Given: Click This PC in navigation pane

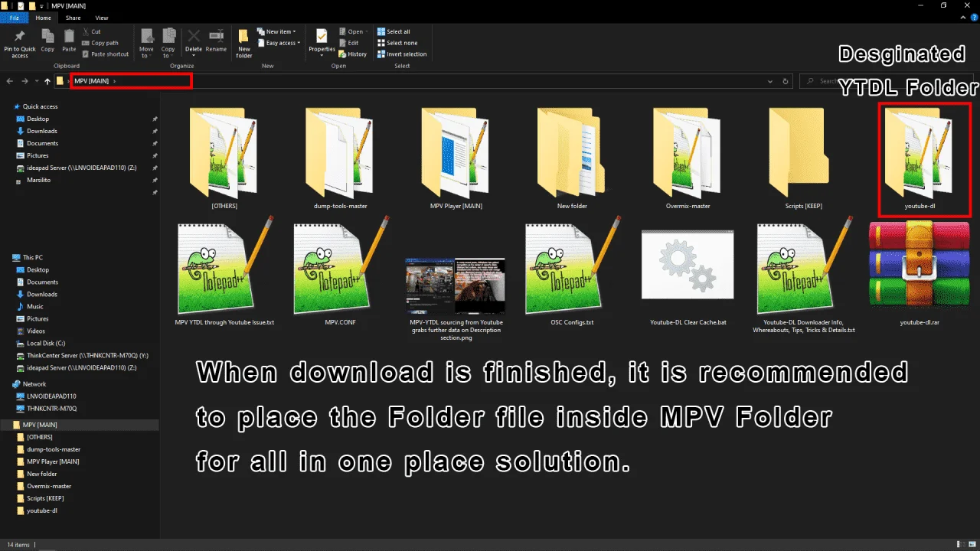Looking at the screenshot, I should tap(32, 257).
